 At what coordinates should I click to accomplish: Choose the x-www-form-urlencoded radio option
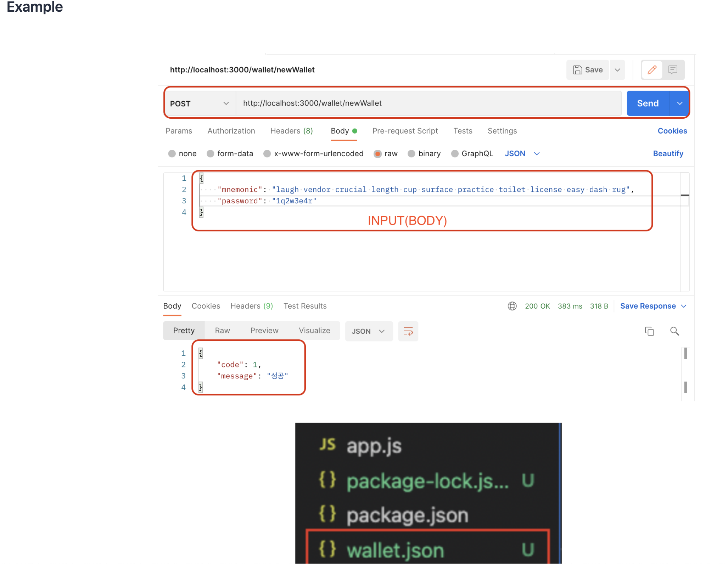[x=267, y=154]
